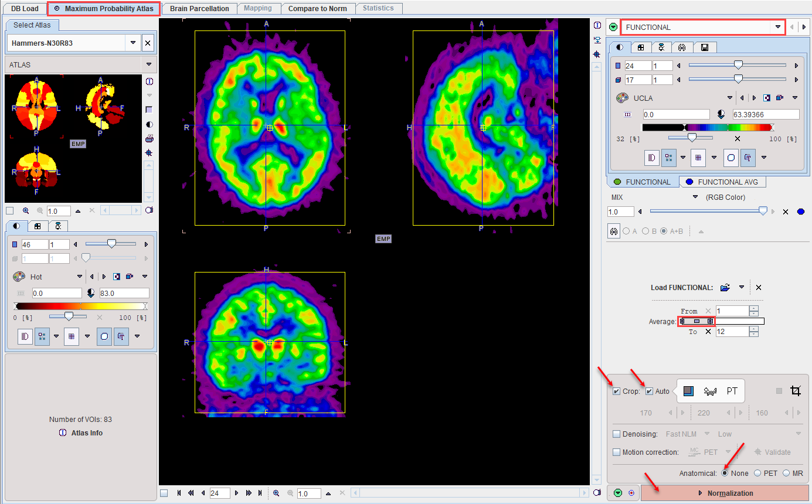The height and width of the screenshot is (504, 812).
Task: Toggle the checkbox left of viewport slice controls
Action: pyautogui.click(x=164, y=493)
